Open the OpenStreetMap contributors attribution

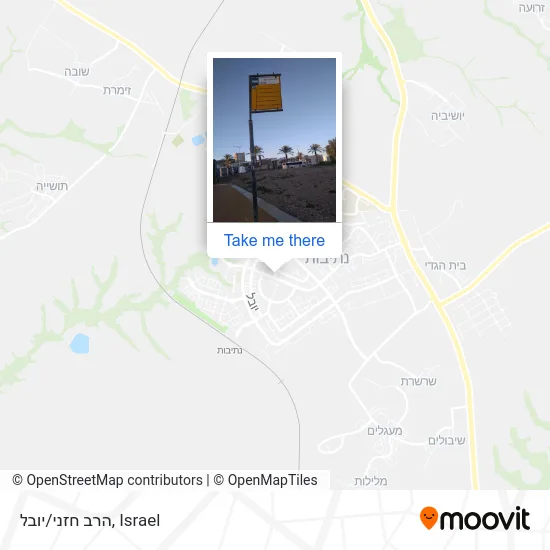(108, 480)
